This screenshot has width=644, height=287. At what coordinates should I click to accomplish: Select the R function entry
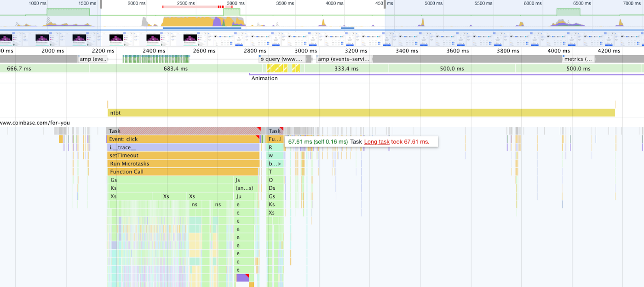pyautogui.click(x=275, y=147)
